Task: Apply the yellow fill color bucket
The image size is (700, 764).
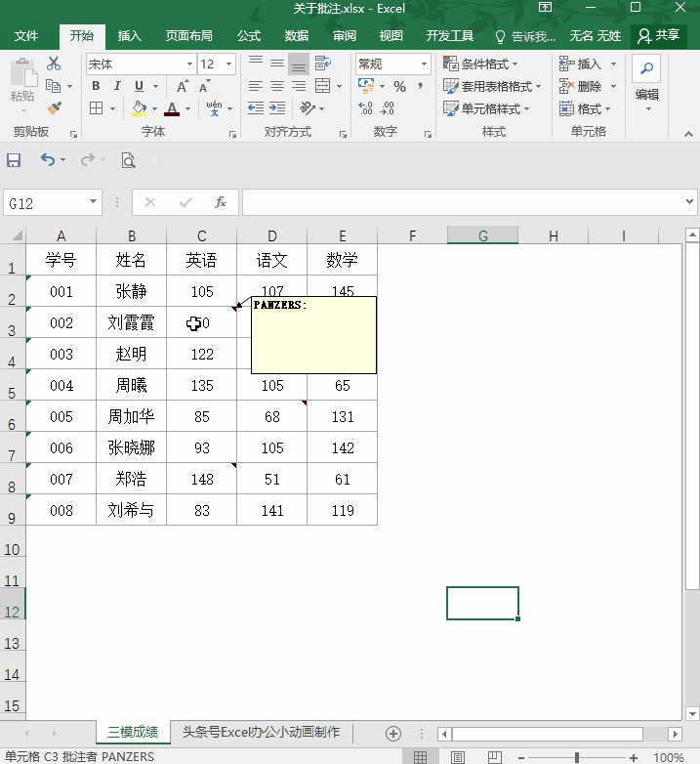Action: pos(139,108)
